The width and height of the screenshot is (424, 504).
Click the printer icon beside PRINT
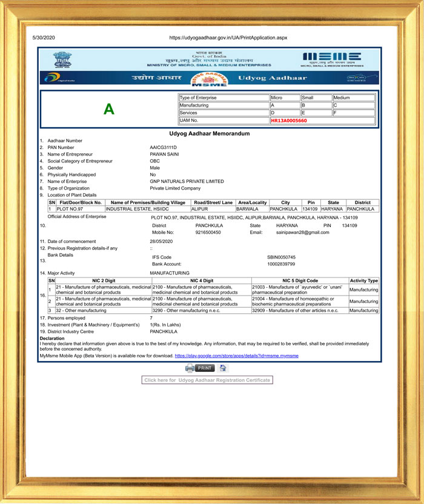(190, 368)
